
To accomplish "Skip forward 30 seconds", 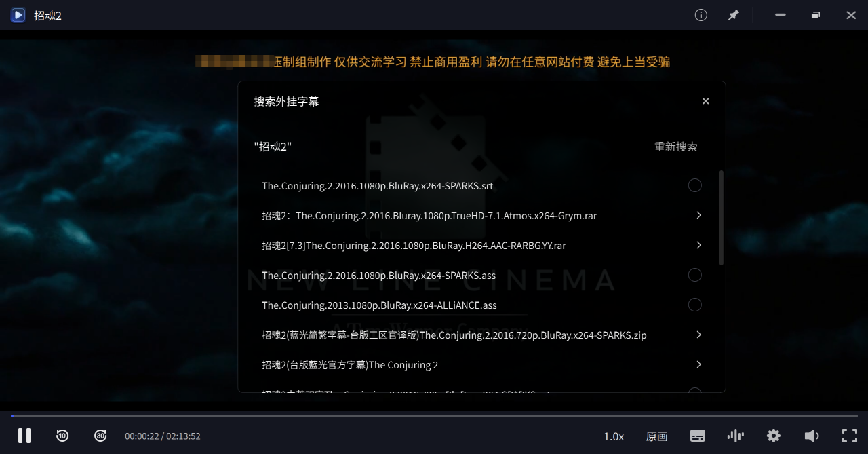I will 100,436.
